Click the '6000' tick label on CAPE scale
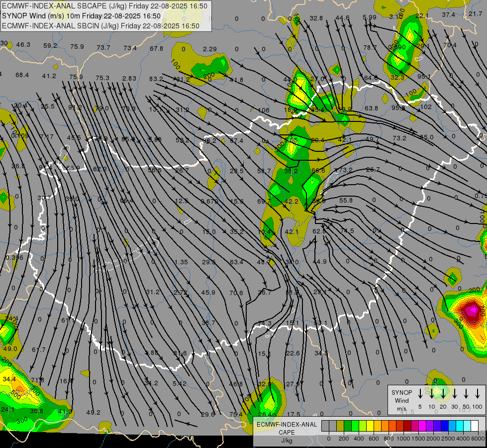 coord(478,439)
